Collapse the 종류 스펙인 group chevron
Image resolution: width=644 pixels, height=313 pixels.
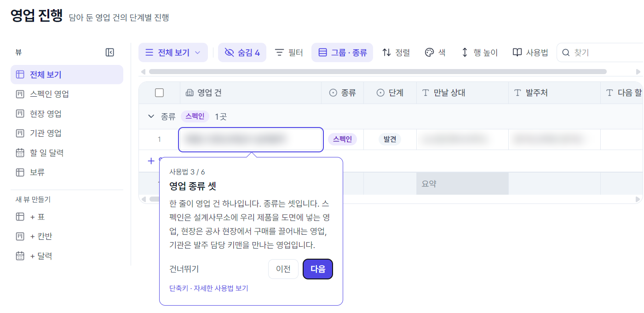pos(151,116)
